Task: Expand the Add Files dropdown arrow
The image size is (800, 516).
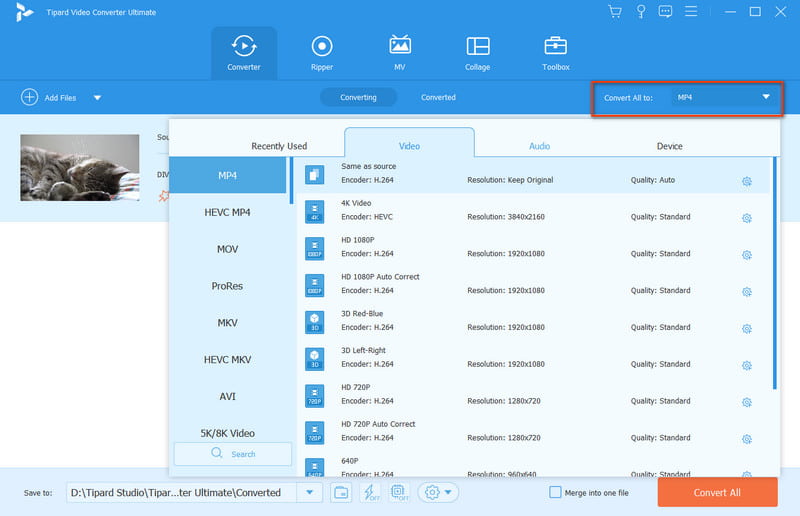Action: pyautogui.click(x=97, y=97)
